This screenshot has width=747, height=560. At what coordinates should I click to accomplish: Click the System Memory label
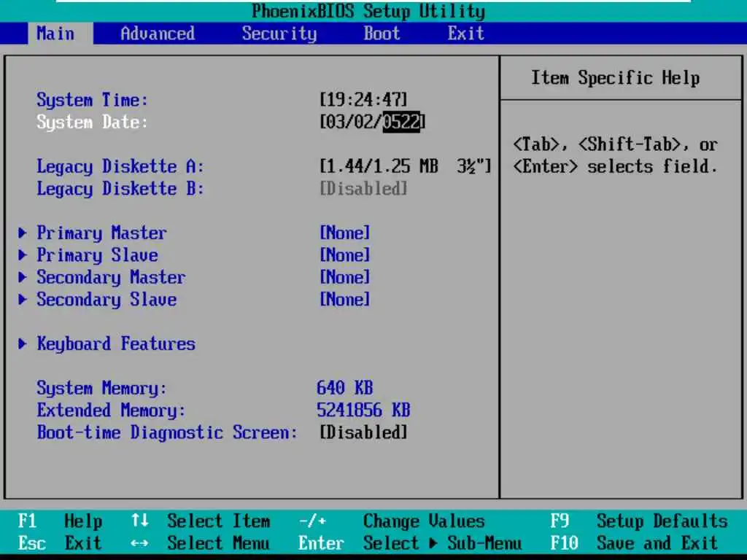(x=101, y=388)
